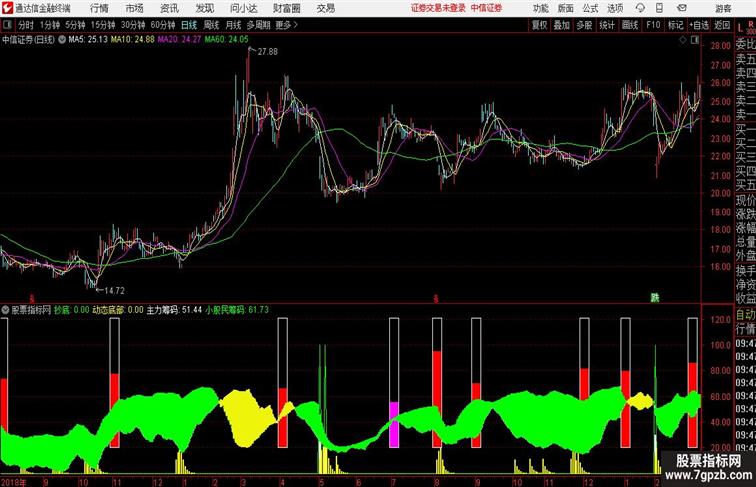The height and width of the screenshot is (487, 756).
Task: Click the 统计 statistics toolbar button
Action: (607, 25)
